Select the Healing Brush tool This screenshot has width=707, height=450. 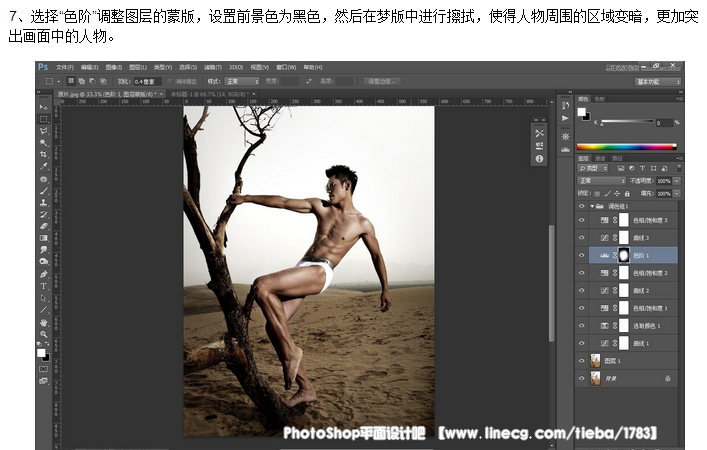pyautogui.click(x=43, y=179)
